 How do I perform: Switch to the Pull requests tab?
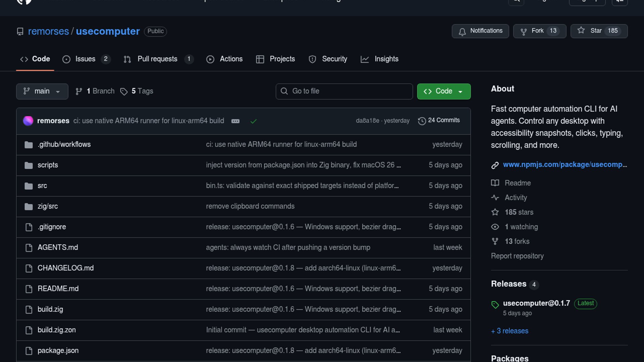click(x=158, y=59)
